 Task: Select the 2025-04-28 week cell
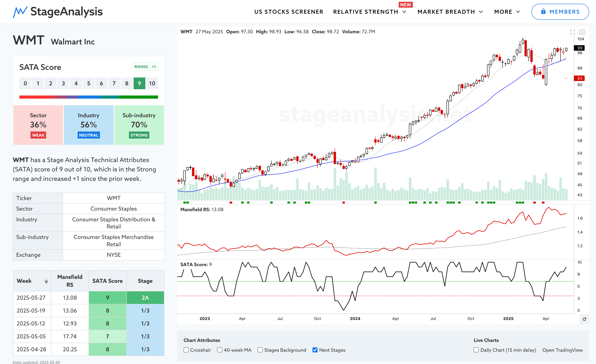click(x=32, y=349)
